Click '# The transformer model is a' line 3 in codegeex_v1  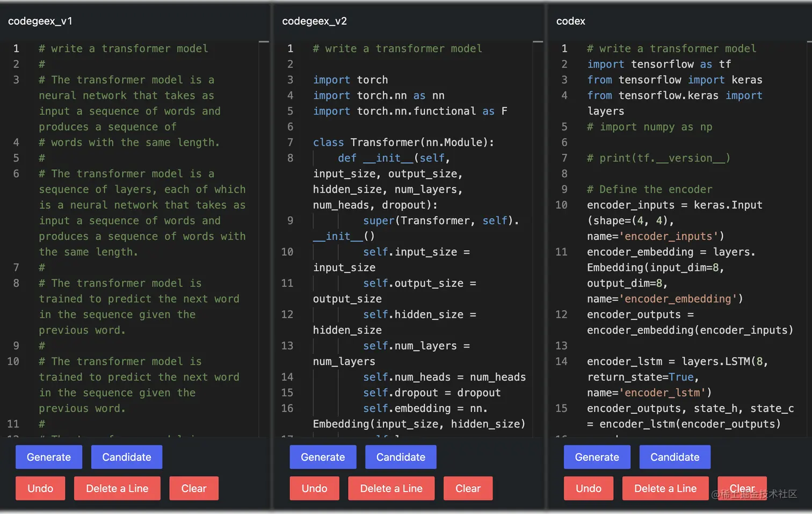126,79
